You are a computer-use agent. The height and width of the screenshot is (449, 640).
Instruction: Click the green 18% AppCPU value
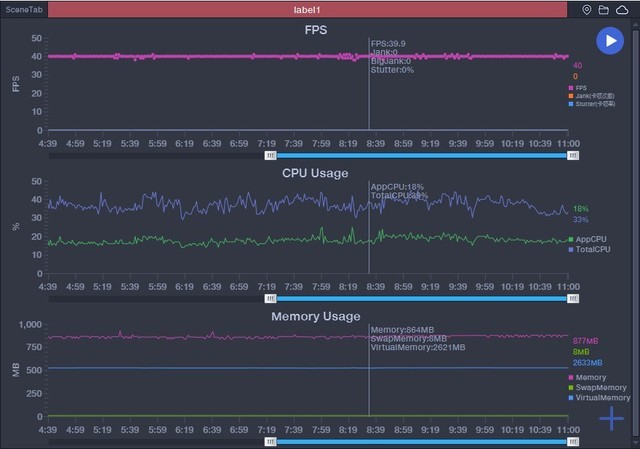(580, 209)
